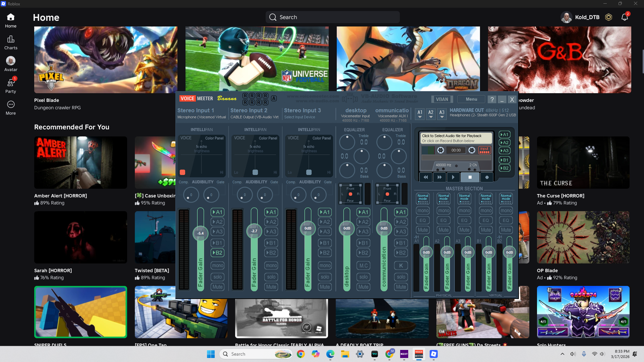This screenshot has height=362, width=644.
Task: Disable B2 routing on Stereo Input 1 strip
Action: [x=217, y=253]
